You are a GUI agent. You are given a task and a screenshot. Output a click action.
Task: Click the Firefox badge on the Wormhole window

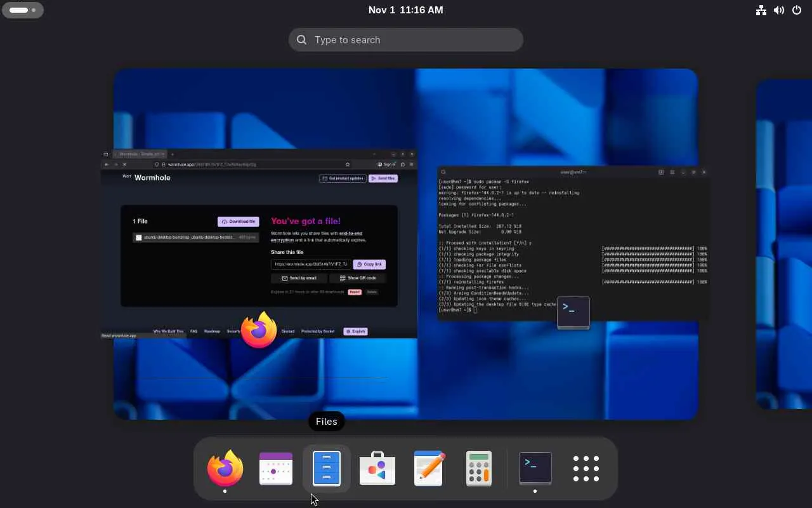(x=259, y=330)
